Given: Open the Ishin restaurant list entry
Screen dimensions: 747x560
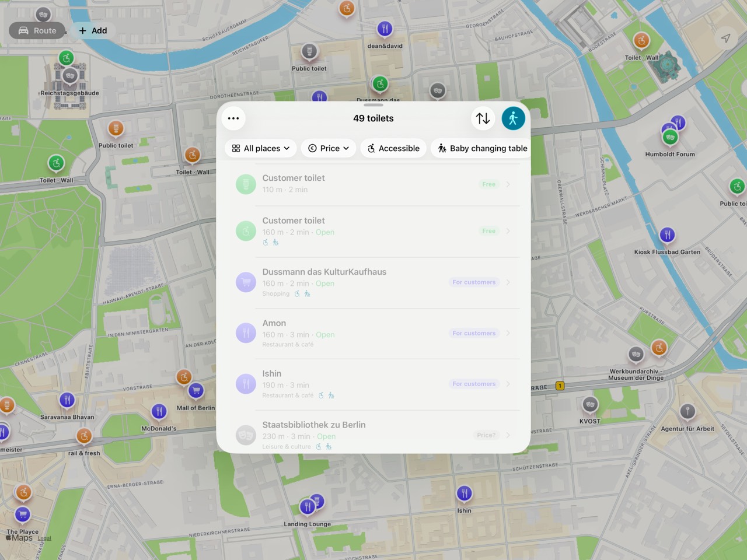Looking at the screenshot, I should pyautogui.click(x=373, y=384).
